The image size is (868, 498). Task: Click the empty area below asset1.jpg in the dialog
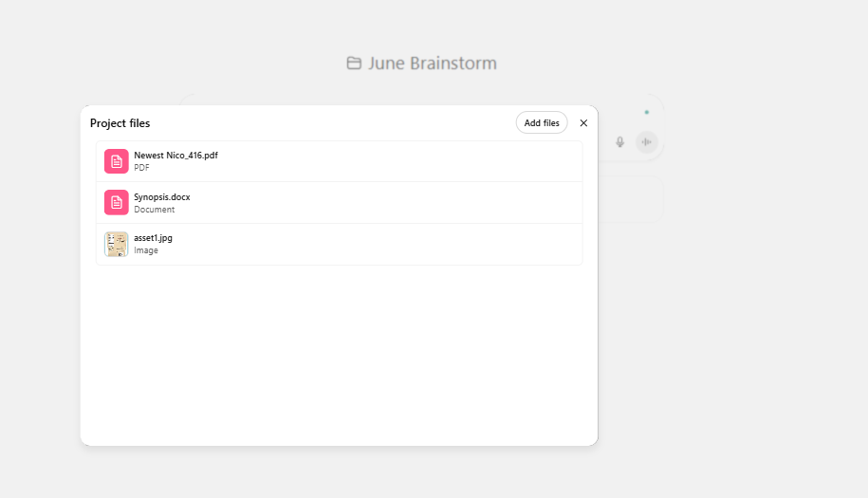click(339, 351)
